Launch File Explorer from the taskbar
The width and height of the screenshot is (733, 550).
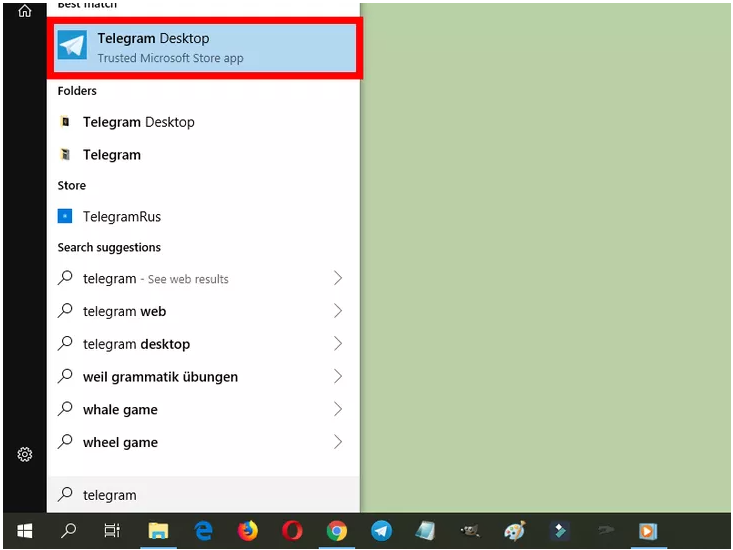pyautogui.click(x=158, y=531)
